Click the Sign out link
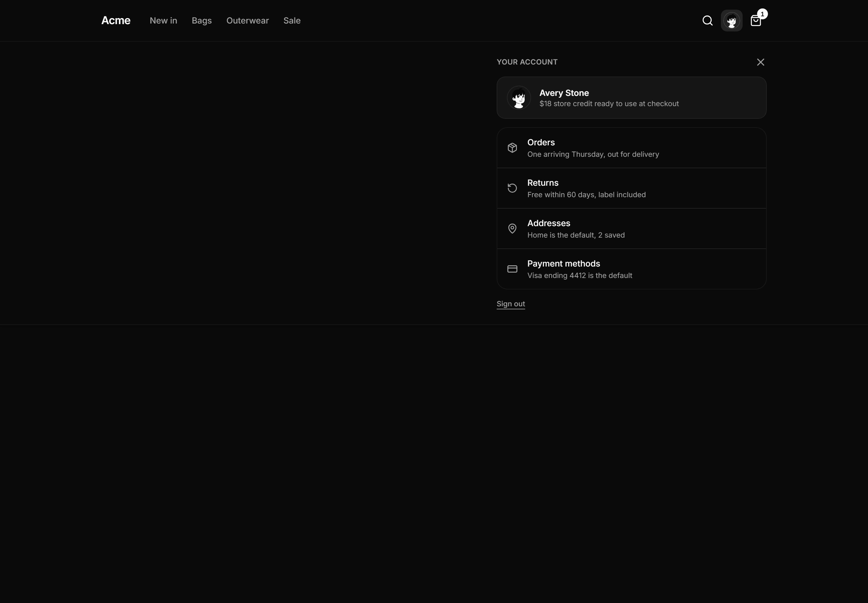868x603 pixels. [511, 304]
